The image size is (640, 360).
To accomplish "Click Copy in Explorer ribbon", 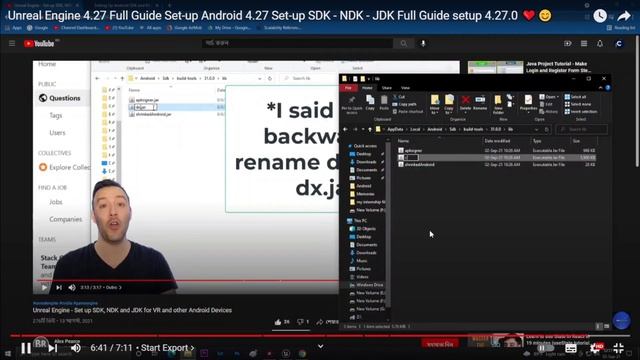I will pos(370,103).
